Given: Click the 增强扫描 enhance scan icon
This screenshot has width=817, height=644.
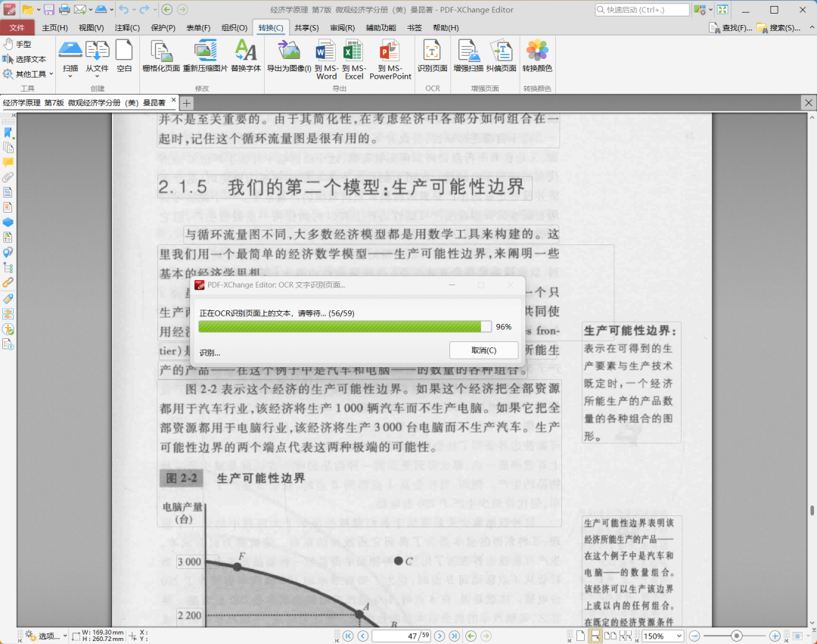Looking at the screenshot, I should [468, 57].
